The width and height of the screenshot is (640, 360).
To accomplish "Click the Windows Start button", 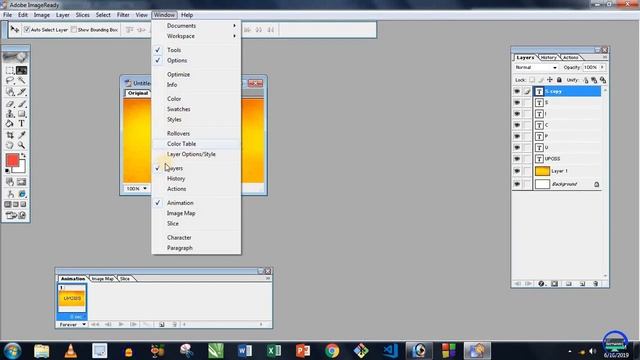I will point(12,351).
